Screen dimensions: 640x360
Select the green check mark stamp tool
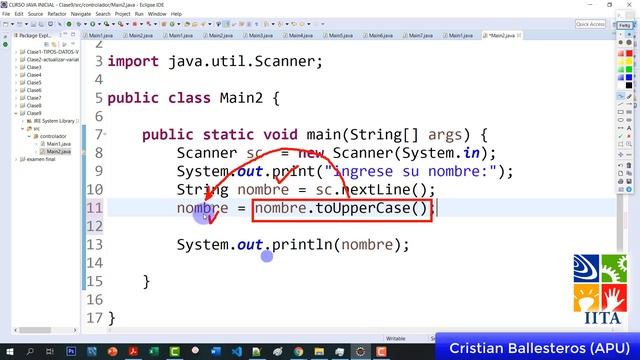point(620,136)
